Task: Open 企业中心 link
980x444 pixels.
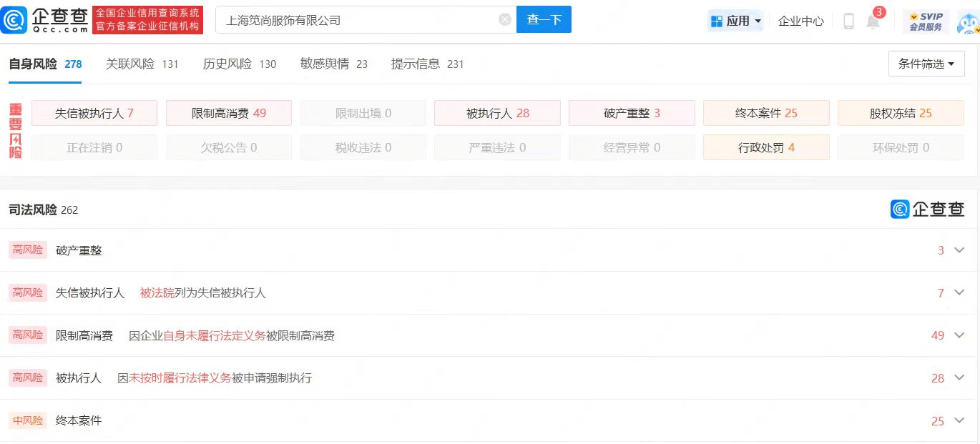Action: pyautogui.click(x=801, y=21)
